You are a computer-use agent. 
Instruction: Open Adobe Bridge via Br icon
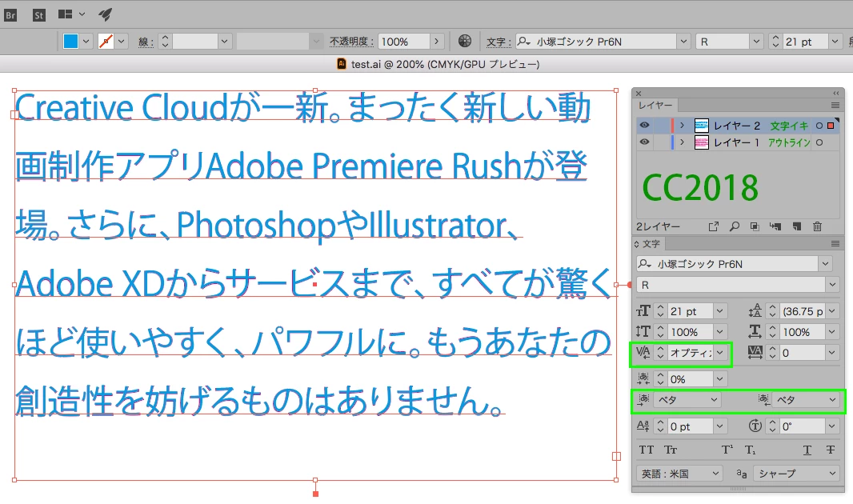tap(10, 14)
